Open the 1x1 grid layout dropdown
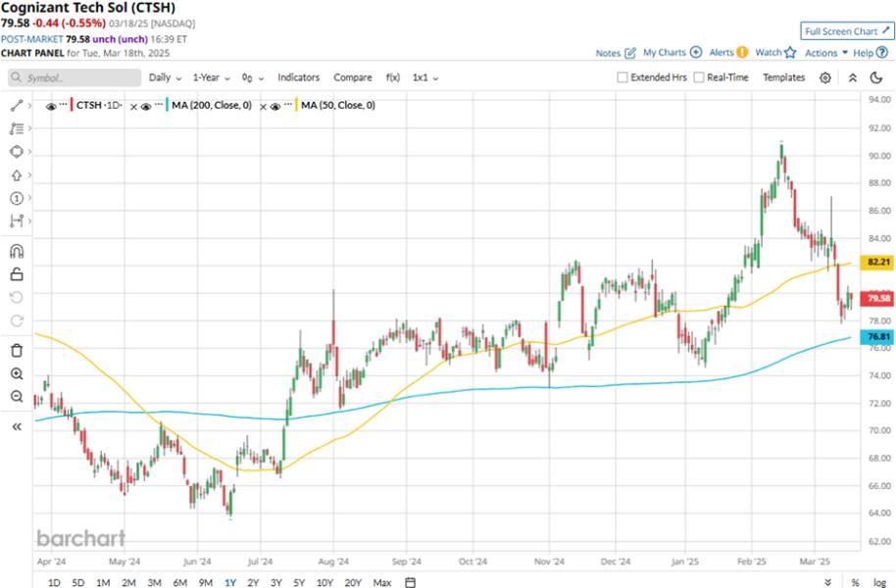This screenshot has height=588, width=896. (x=425, y=77)
